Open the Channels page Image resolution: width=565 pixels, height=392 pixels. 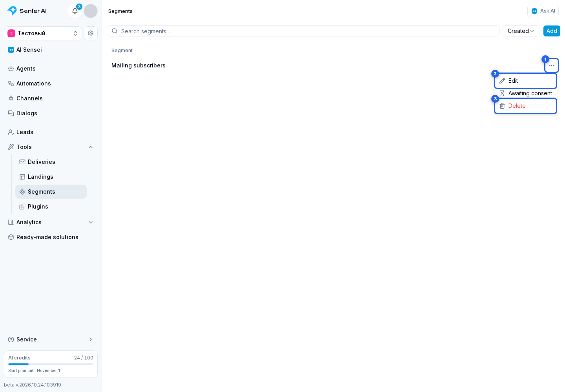tap(51, 98)
